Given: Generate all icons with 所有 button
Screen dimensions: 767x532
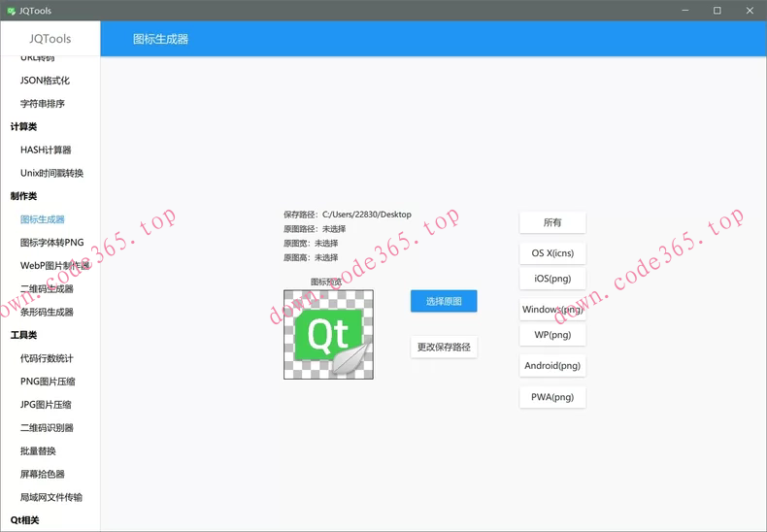Looking at the screenshot, I should [x=552, y=222].
